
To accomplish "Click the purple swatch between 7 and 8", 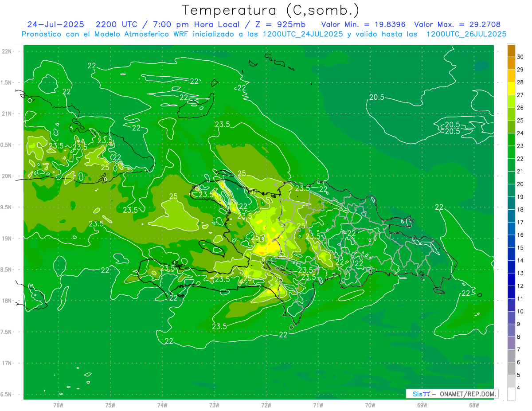I will coord(511,343).
